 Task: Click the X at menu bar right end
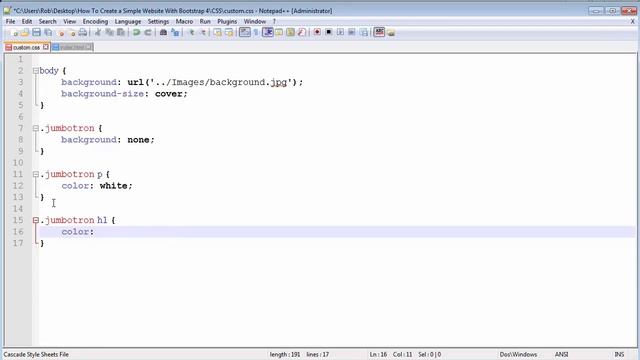tap(633, 21)
